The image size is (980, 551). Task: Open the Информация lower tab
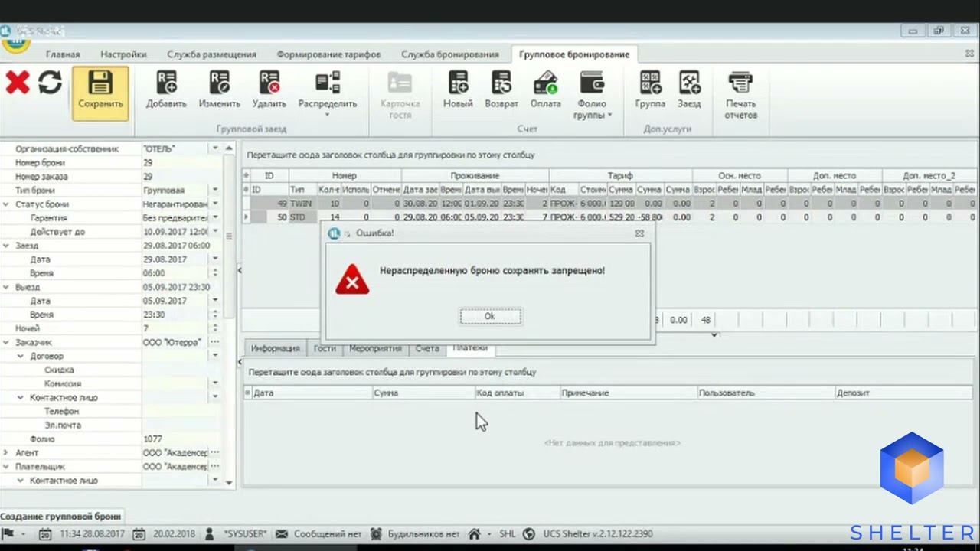tap(275, 348)
